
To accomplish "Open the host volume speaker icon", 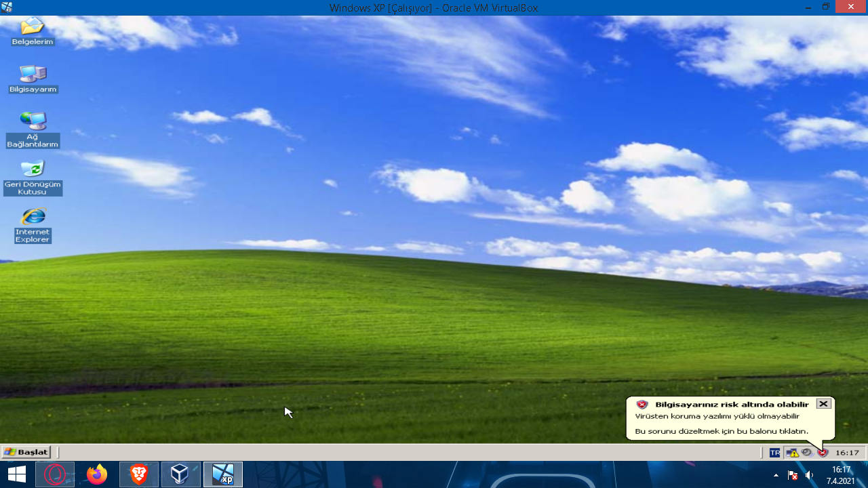I will (x=809, y=475).
